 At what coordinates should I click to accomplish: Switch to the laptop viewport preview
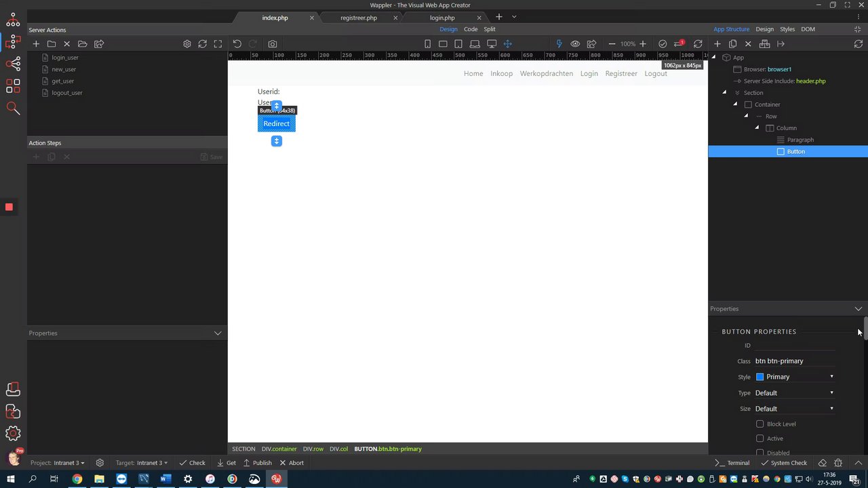(475, 44)
